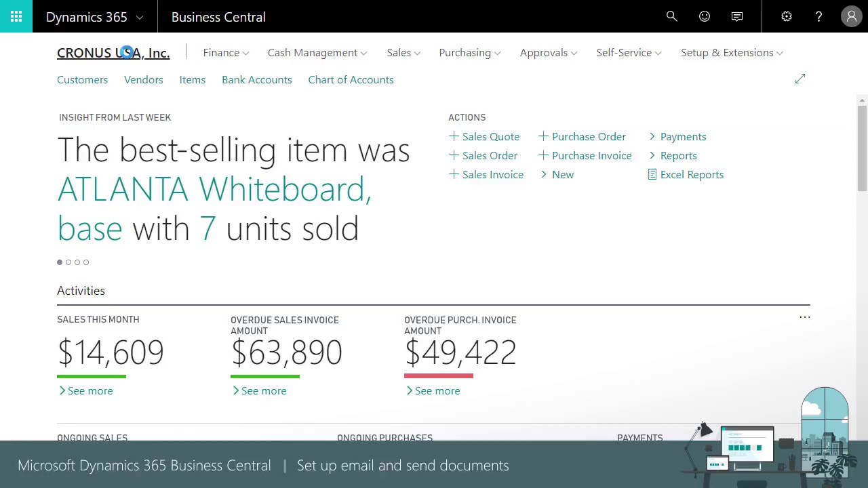
Task: Open the Activities three-dot more options
Action: click(805, 317)
